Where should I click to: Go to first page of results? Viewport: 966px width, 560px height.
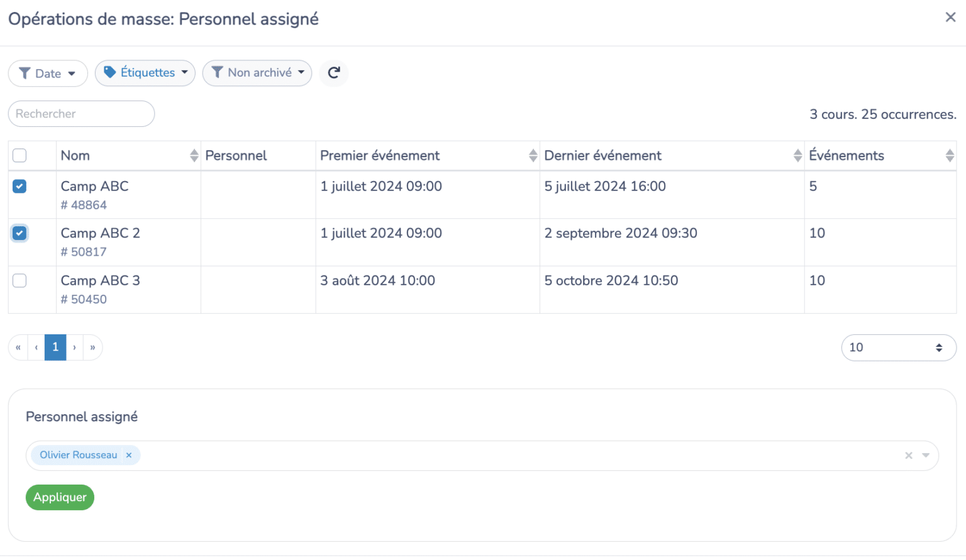[18, 348]
